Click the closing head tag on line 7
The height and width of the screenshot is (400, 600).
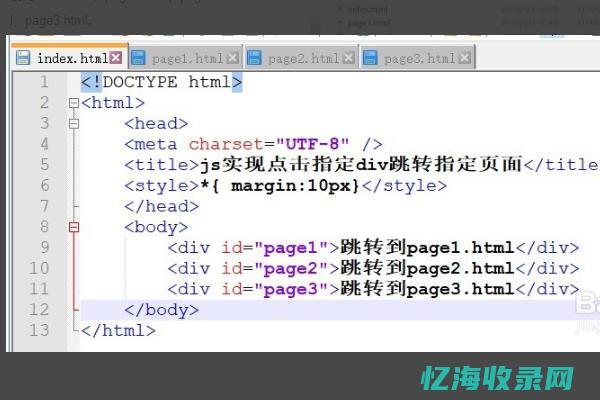161,206
